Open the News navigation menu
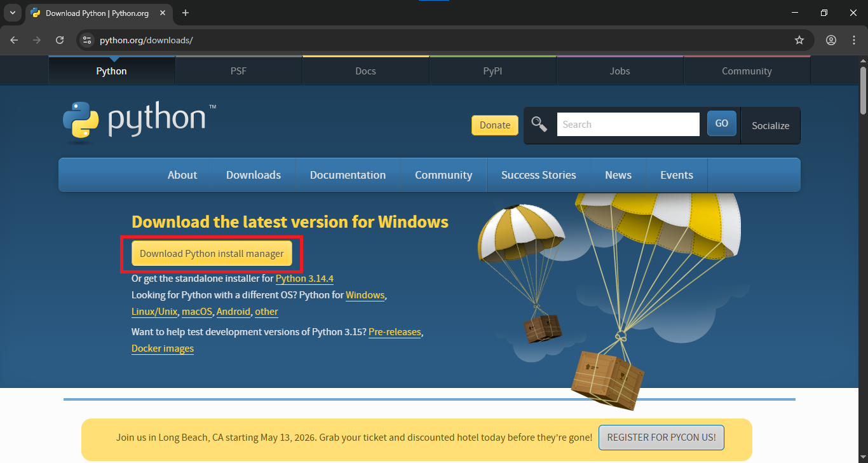The height and width of the screenshot is (463, 868). point(618,175)
